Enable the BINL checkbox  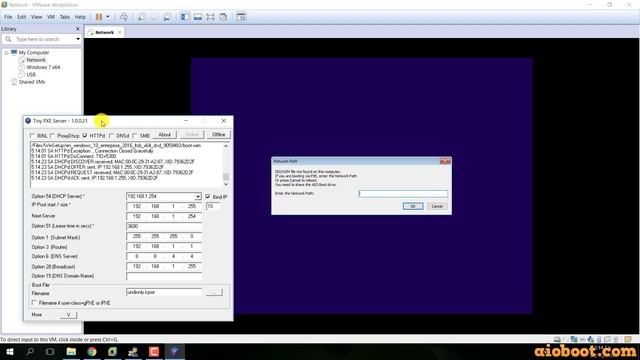coord(32,136)
